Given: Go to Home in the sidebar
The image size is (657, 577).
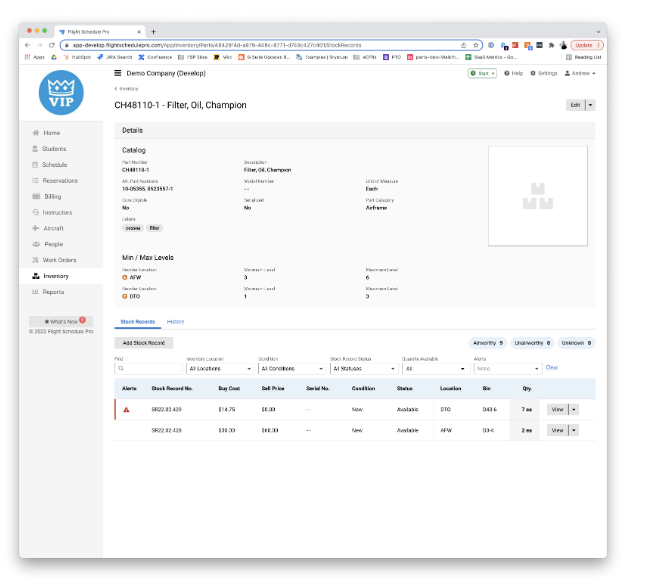Looking at the screenshot, I should point(52,133).
